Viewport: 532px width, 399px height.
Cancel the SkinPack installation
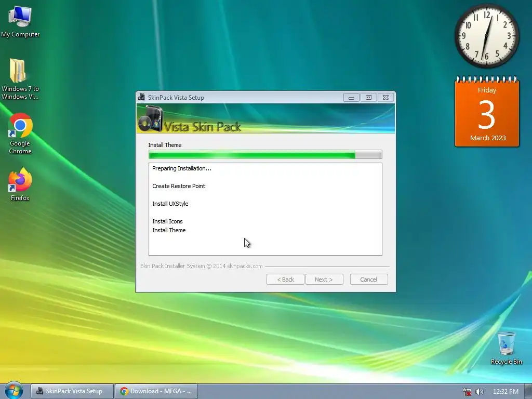[x=369, y=279]
